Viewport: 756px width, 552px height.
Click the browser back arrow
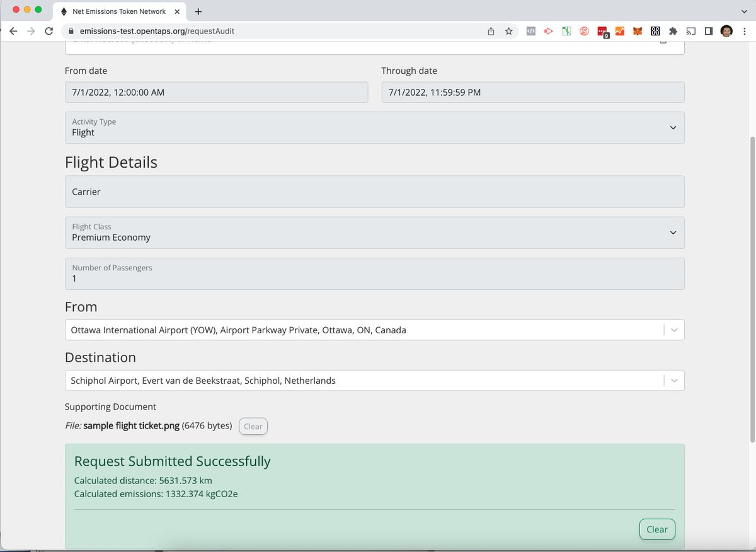point(13,31)
